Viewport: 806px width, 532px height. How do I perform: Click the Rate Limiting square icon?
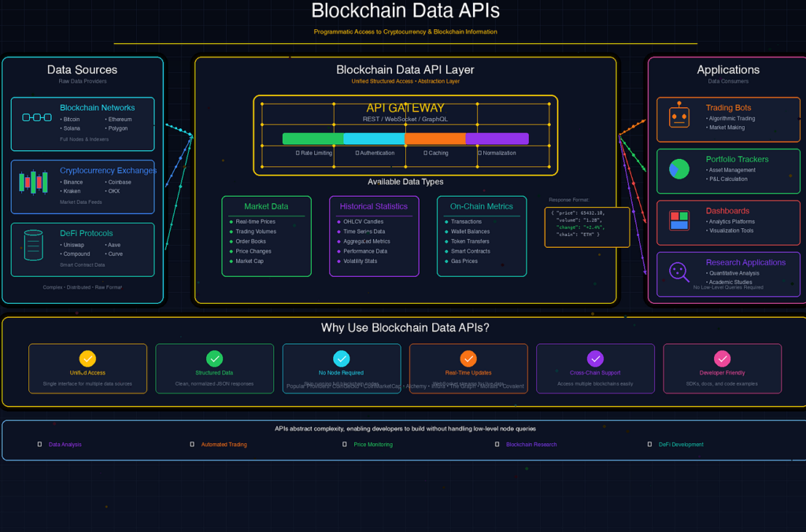298,153
